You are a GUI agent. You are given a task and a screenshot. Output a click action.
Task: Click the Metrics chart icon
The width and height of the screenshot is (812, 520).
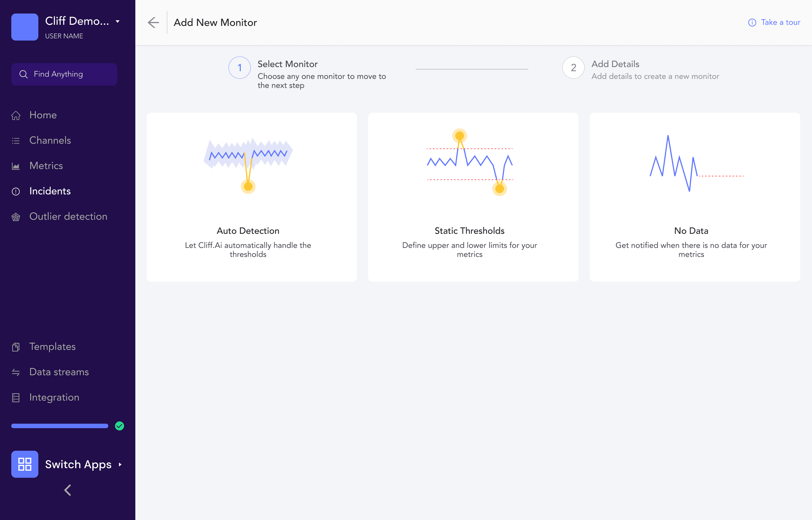[x=16, y=166]
